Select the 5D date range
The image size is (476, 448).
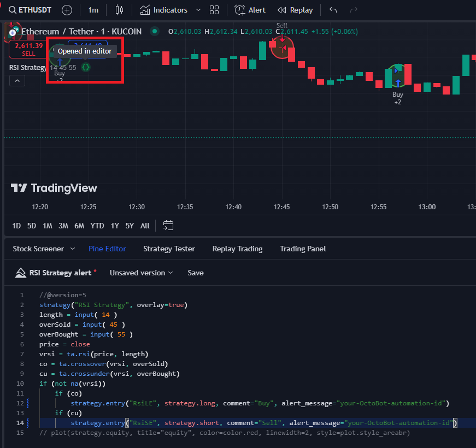(x=32, y=226)
